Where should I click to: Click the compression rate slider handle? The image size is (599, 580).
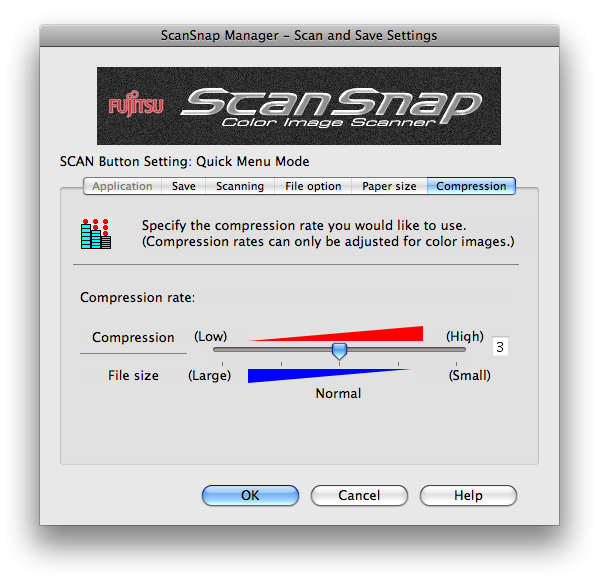(339, 351)
